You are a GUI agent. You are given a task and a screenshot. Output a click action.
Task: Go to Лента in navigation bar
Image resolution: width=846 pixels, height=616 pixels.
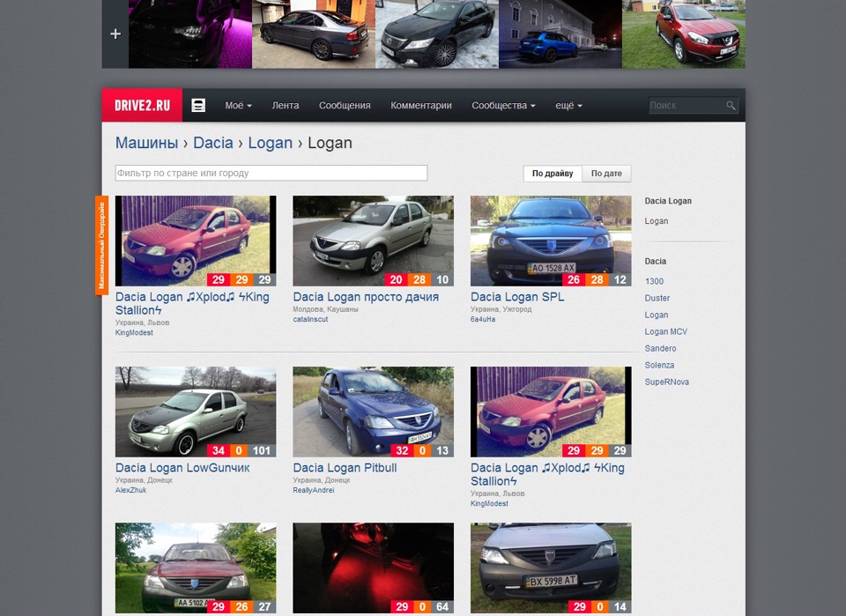click(286, 105)
